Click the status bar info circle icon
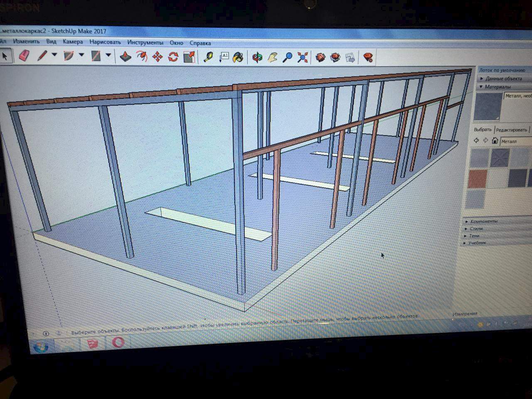The height and width of the screenshot is (399, 532). (46, 333)
